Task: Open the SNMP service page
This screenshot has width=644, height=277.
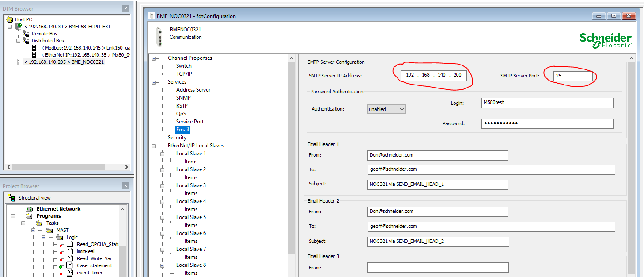Action: 183,98
